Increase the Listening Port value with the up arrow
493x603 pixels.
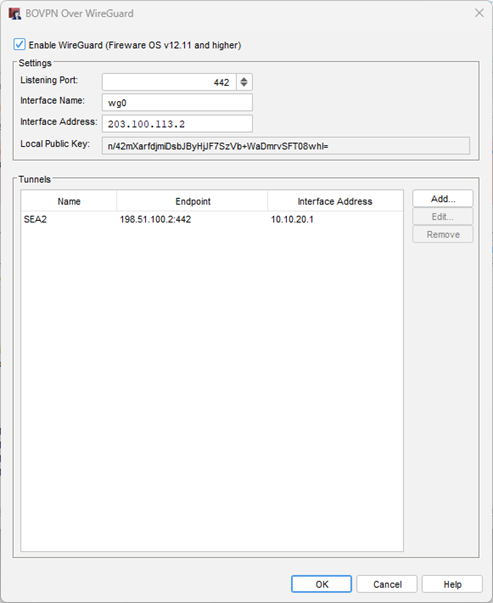coord(244,79)
